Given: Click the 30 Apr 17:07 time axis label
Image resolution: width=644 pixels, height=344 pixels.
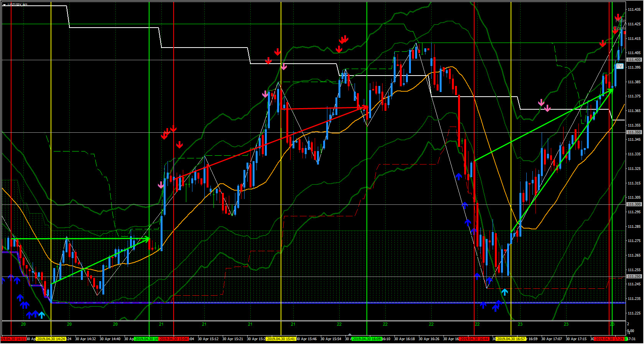Looking at the screenshot, I should [x=552, y=339].
